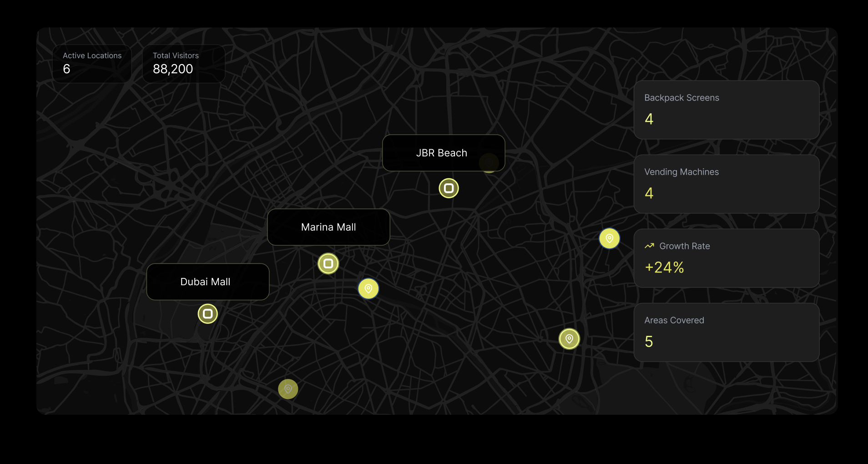Select the dimmed pin marker at map bottom

[x=288, y=389]
